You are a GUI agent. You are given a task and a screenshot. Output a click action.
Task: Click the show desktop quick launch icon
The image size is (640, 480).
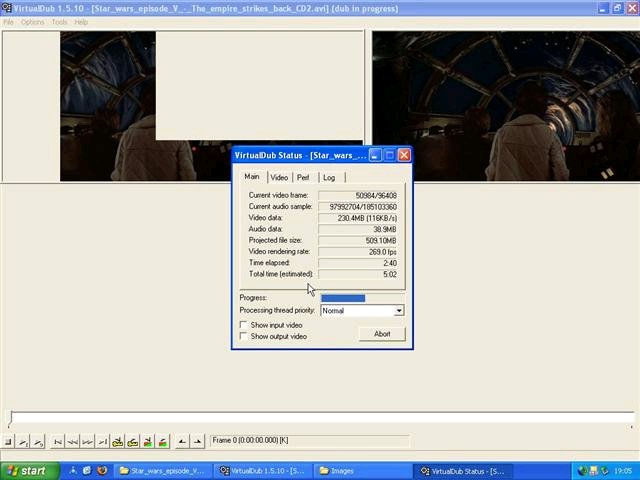click(x=73, y=471)
